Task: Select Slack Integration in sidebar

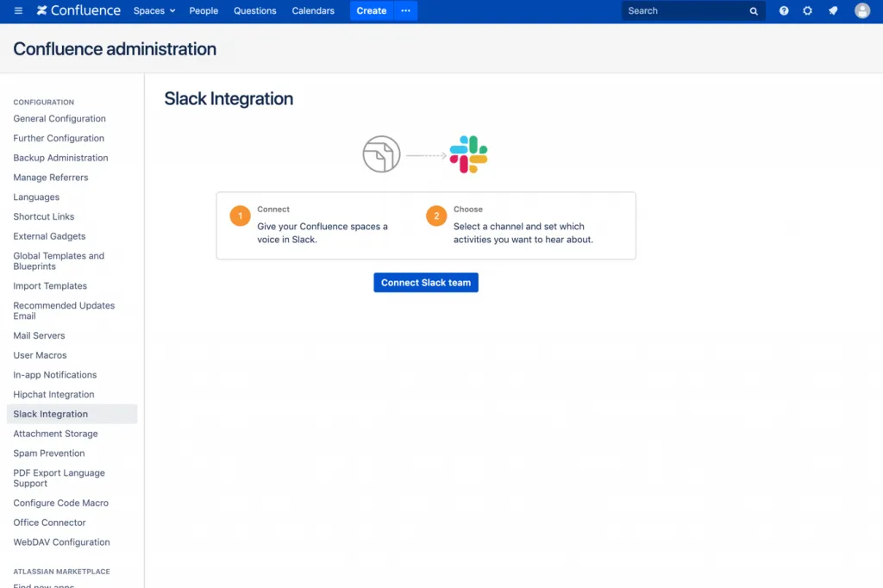Action: 72,414
